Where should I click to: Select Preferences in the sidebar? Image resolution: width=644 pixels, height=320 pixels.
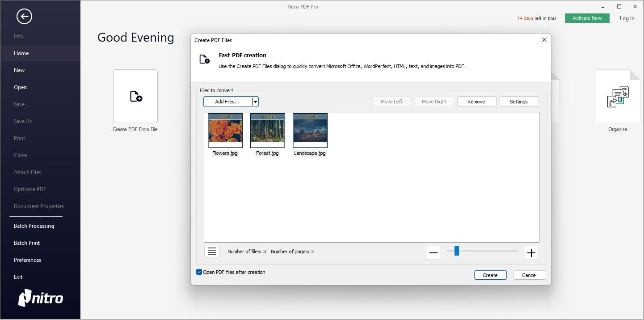(x=27, y=260)
